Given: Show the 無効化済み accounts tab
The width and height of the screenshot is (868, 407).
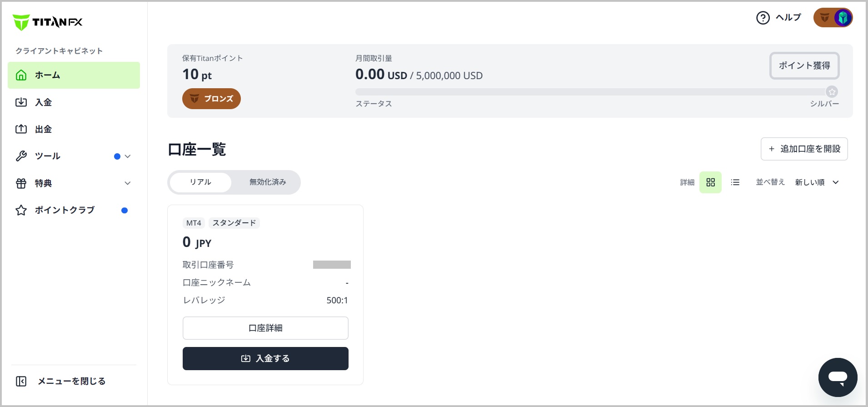Looking at the screenshot, I should [268, 182].
